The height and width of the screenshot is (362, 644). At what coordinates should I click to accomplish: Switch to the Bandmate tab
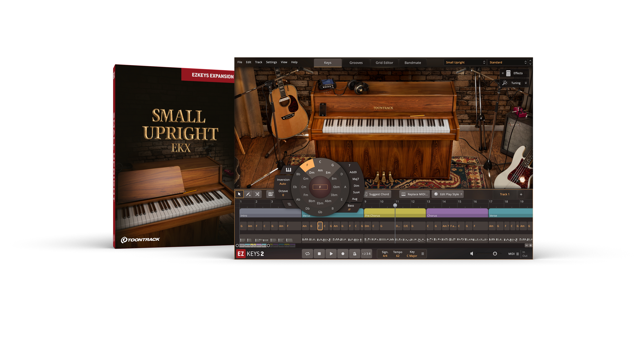click(413, 63)
